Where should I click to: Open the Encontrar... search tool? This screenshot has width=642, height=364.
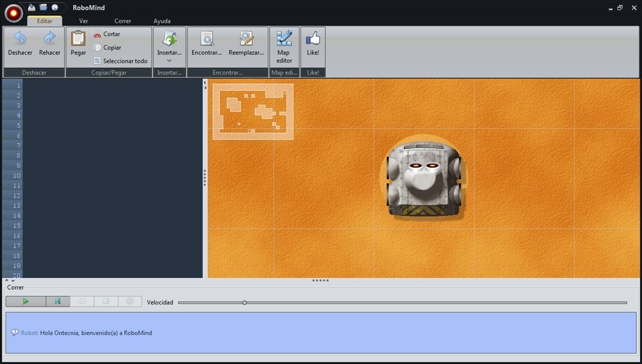click(207, 44)
